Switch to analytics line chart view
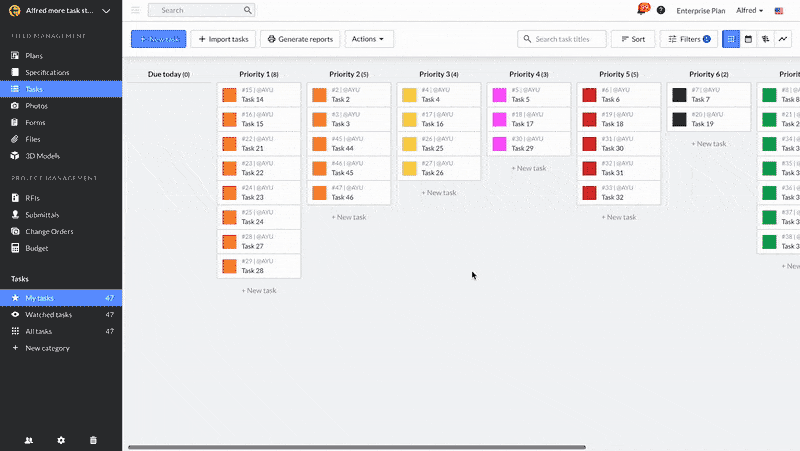The height and width of the screenshot is (451, 800). tap(783, 39)
